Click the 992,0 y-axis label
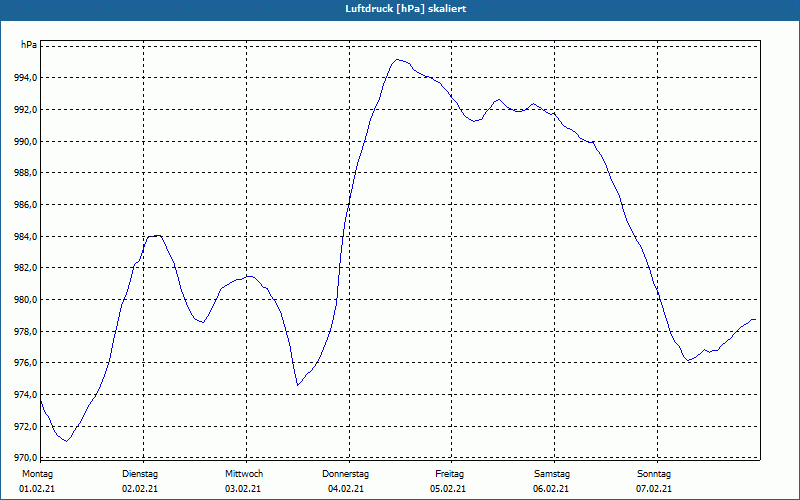The image size is (800, 500). point(26,109)
